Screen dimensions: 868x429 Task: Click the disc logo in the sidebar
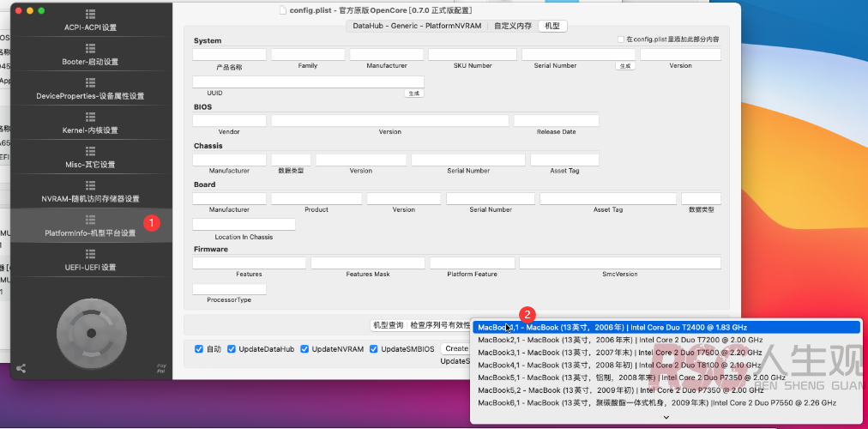91,333
